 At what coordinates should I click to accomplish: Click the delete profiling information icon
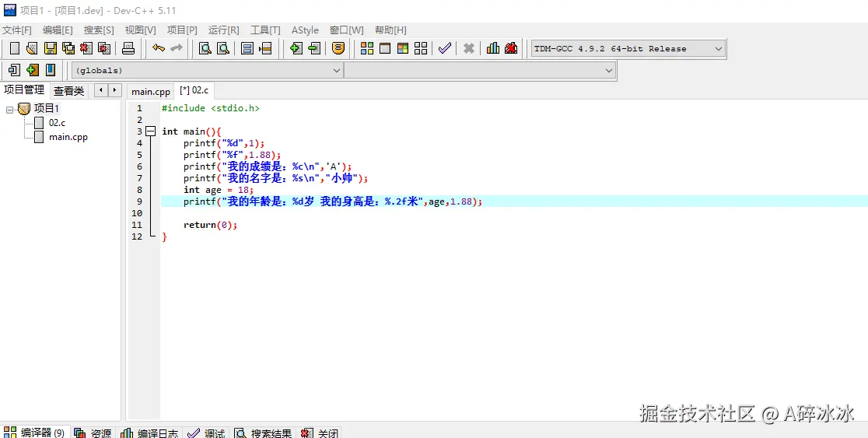coord(511,48)
